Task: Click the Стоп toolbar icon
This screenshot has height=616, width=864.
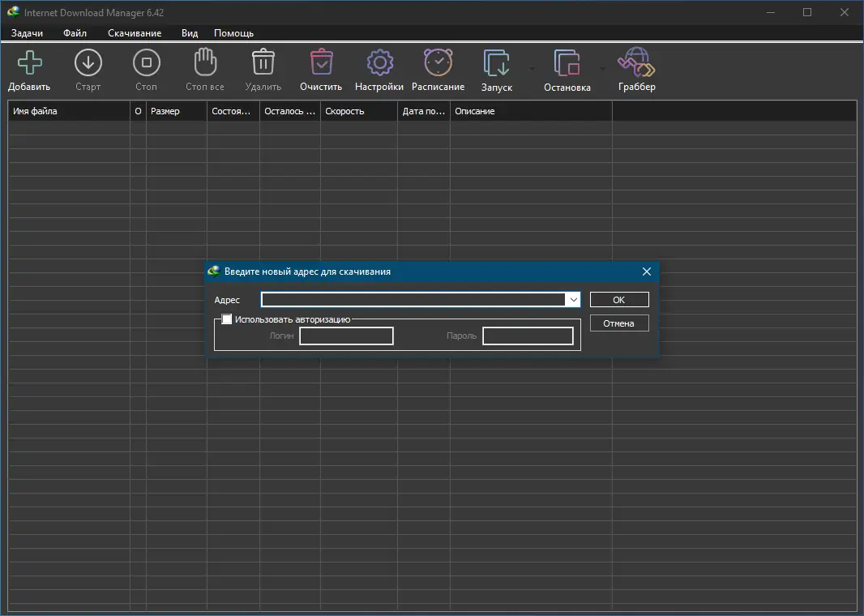Action: [x=147, y=62]
